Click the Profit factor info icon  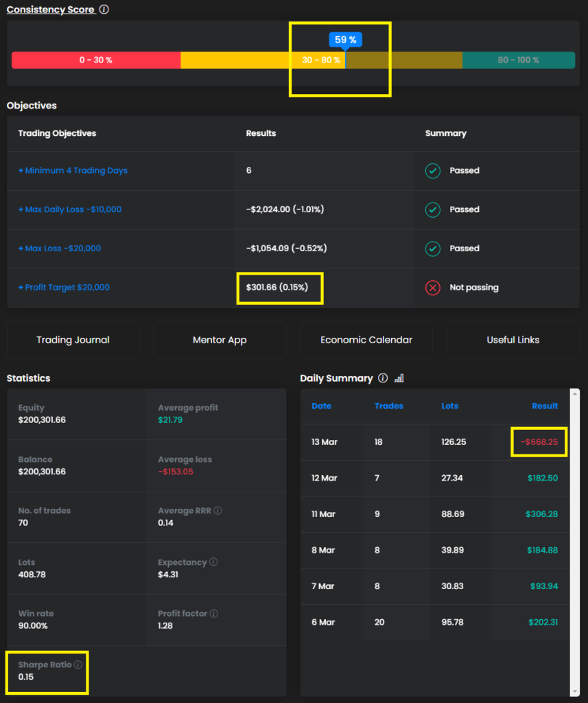pos(214,613)
